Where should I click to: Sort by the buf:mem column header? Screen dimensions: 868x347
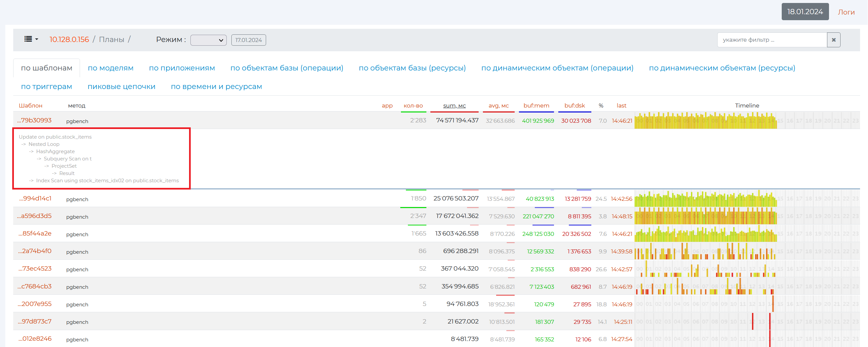[536, 106]
